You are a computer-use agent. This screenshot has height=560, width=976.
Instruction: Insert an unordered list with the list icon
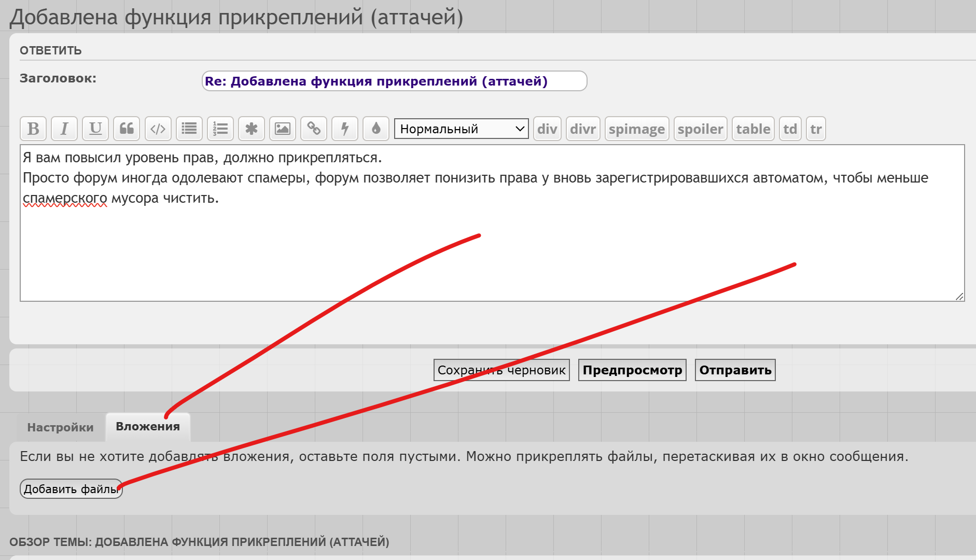pyautogui.click(x=189, y=129)
